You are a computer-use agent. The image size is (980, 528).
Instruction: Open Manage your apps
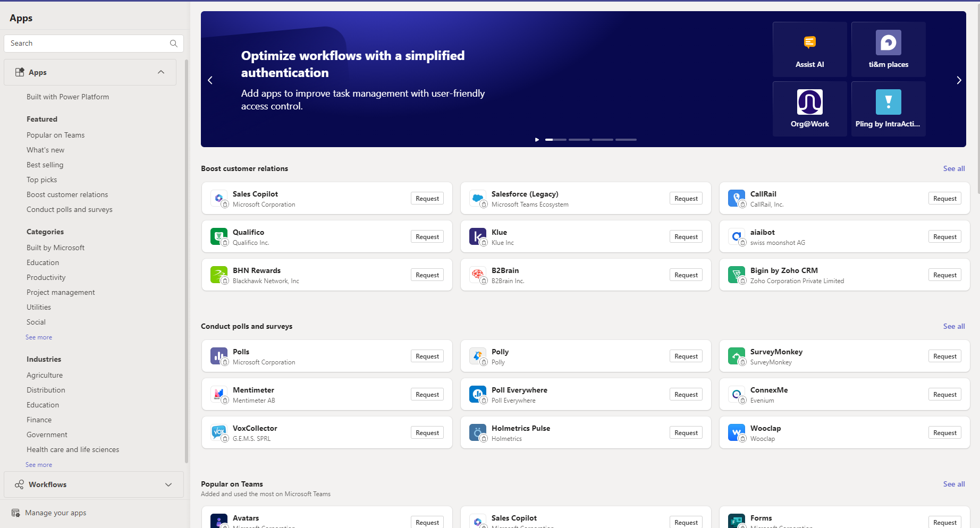pos(55,513)
